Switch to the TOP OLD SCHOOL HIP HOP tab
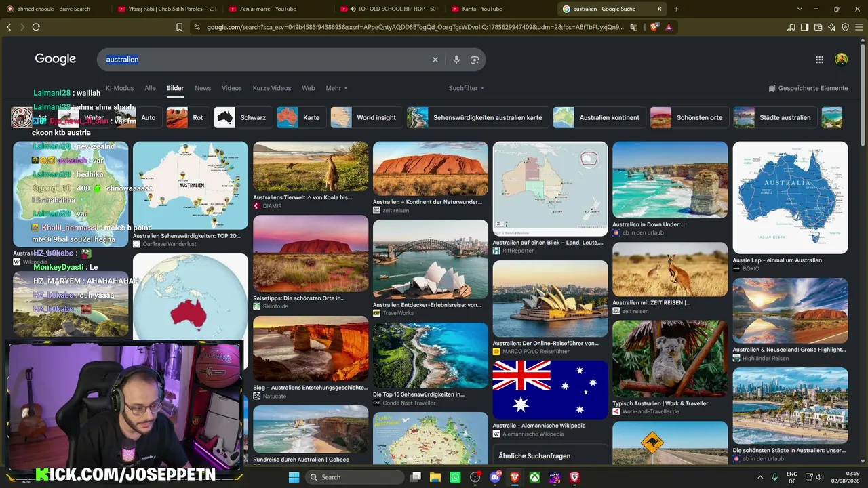This screenshot has height=488, width=868. pyautogui.click(x=389, y=9)
